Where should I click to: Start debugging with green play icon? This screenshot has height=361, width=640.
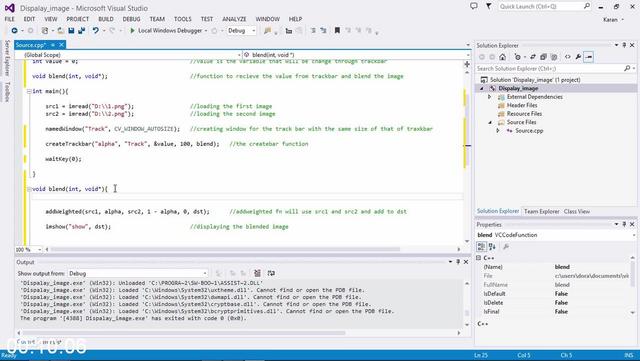[132, 31]
